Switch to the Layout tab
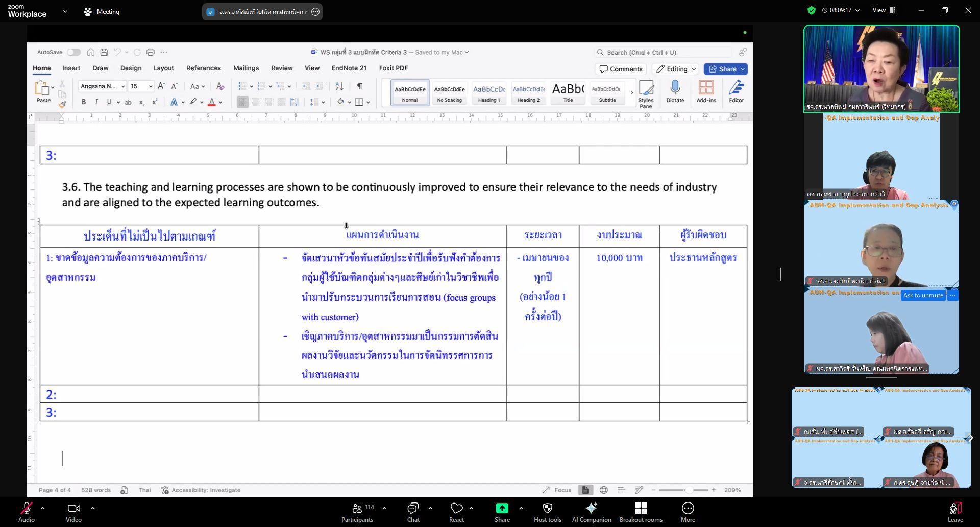 (163, 68)
